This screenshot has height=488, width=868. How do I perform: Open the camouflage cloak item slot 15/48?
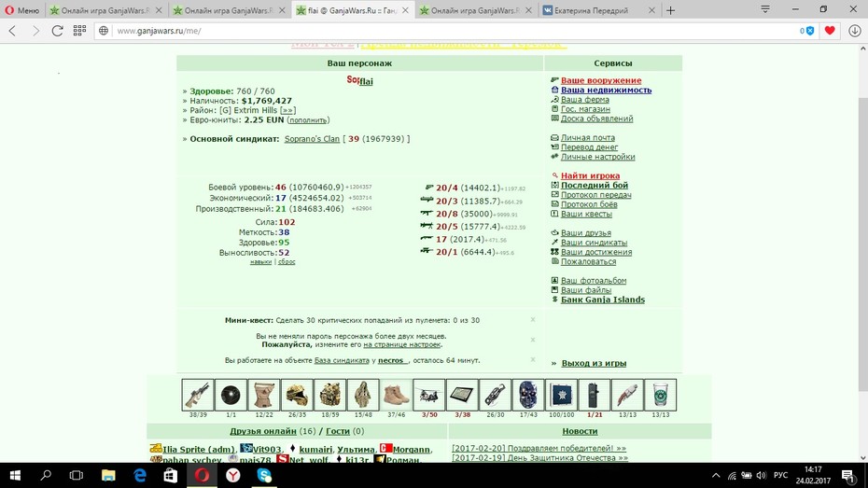click(363, 395)
